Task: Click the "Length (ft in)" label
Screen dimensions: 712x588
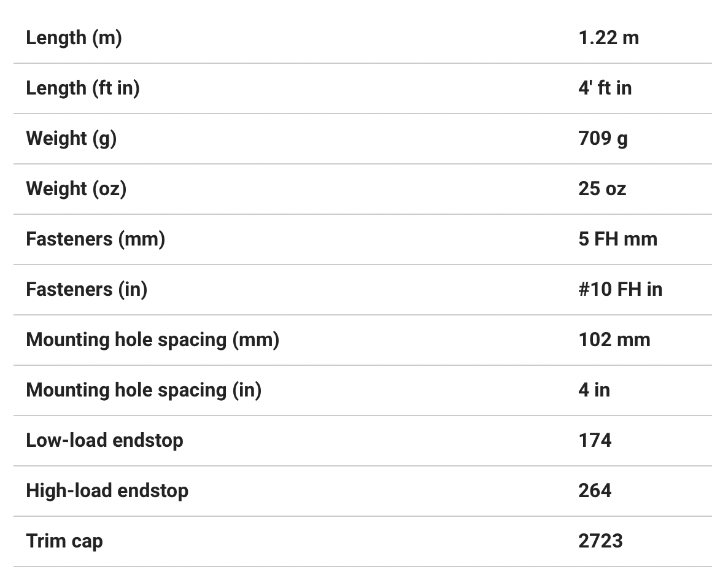Action: (83, 88)
